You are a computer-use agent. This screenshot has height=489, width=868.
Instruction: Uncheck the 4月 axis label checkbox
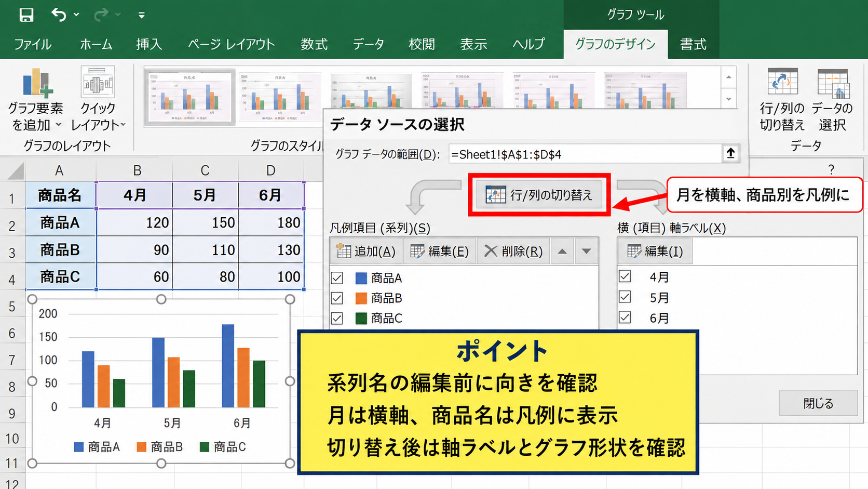(625, 276)
